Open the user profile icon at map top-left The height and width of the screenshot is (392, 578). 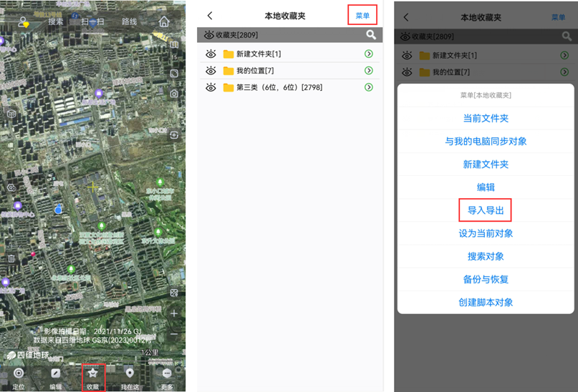[24, 22]
